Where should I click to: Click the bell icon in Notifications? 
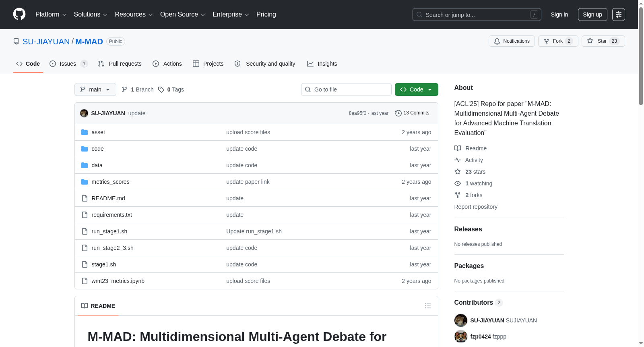(497, 41)
